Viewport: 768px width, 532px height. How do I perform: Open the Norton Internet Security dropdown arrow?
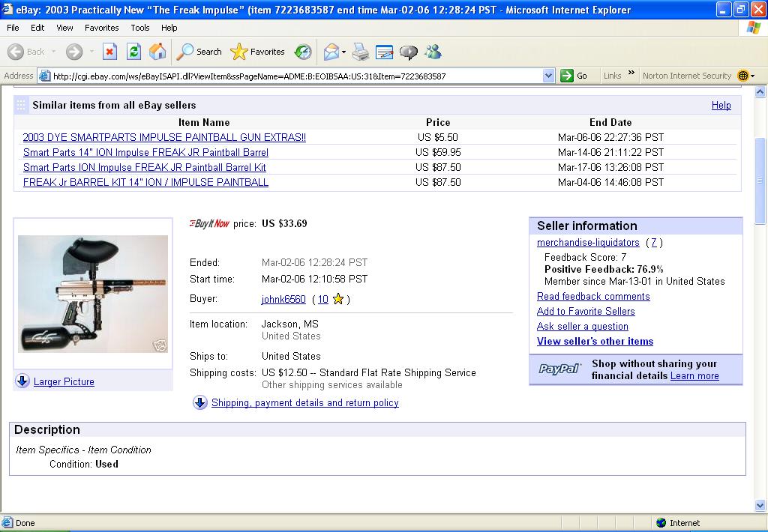(753, 76)
